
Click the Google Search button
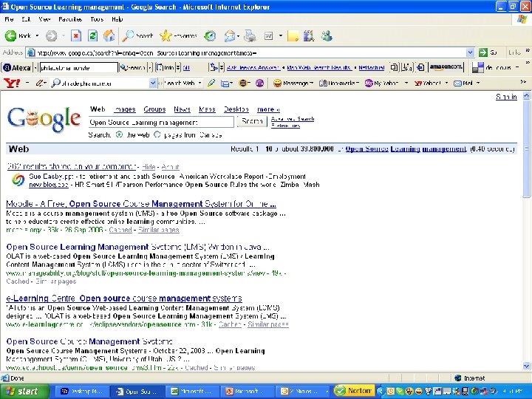[x=252, y=121]
